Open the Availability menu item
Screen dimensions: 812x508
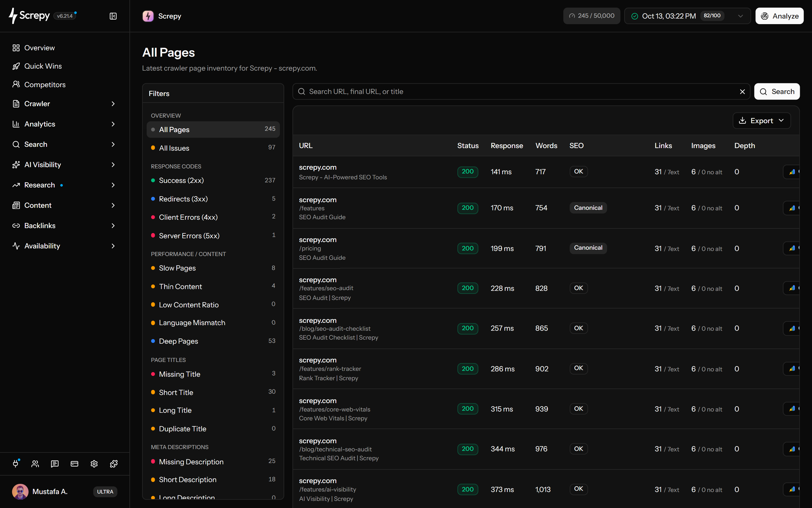64,246
